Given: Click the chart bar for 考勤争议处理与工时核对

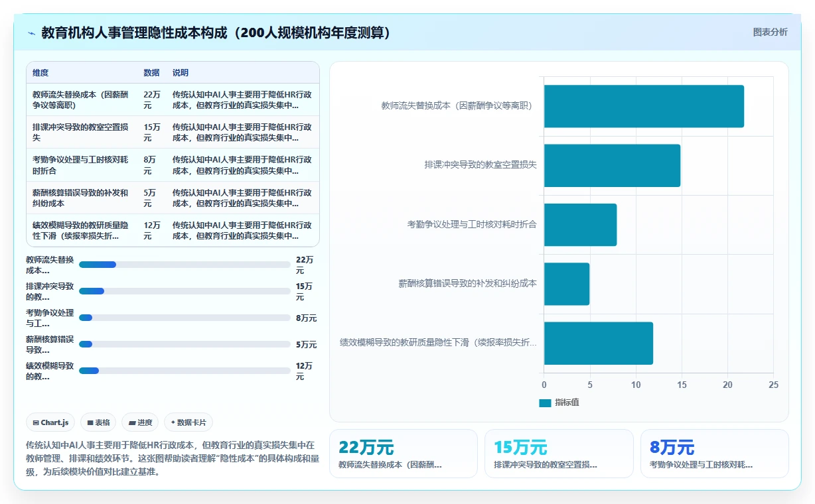Looking at the screenshot, I should [x=580, y=225].
